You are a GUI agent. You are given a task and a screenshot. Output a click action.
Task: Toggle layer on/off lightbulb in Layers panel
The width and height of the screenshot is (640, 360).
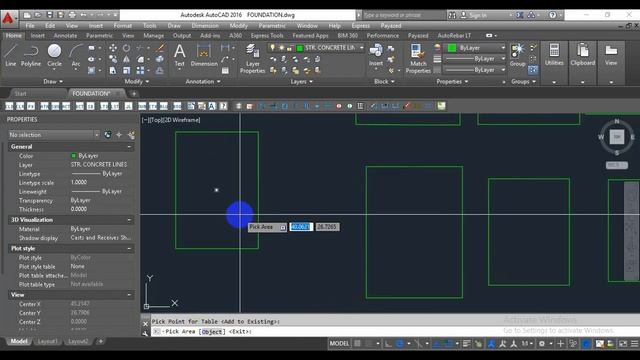(x=273, y=48)
